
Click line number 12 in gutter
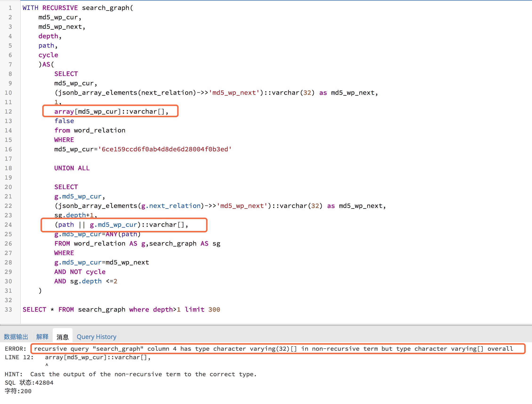(8, 111)
